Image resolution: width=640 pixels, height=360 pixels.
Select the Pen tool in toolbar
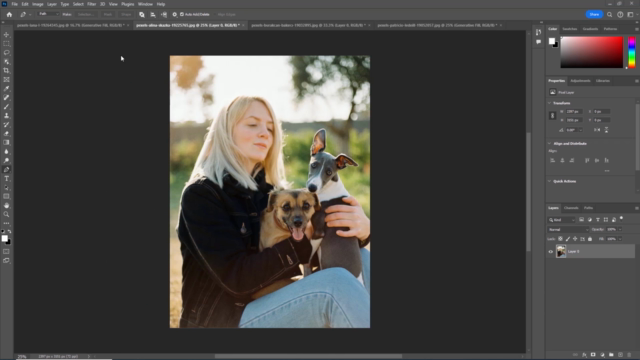(x=7, y=169)
